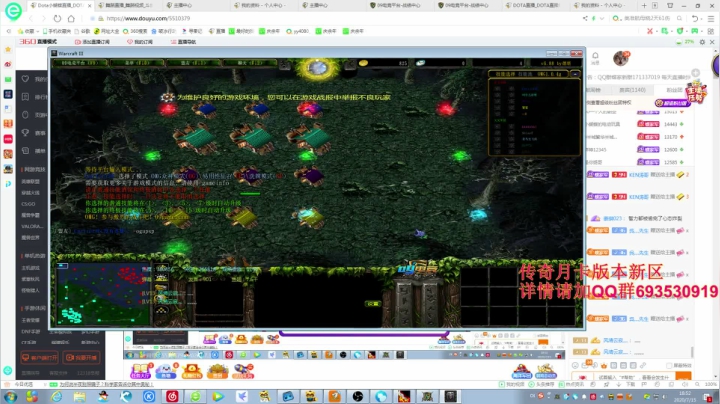The width and height of the screenshot is (720, 404).
Task: Click the orange chat send button
Action: pos(683,377)
